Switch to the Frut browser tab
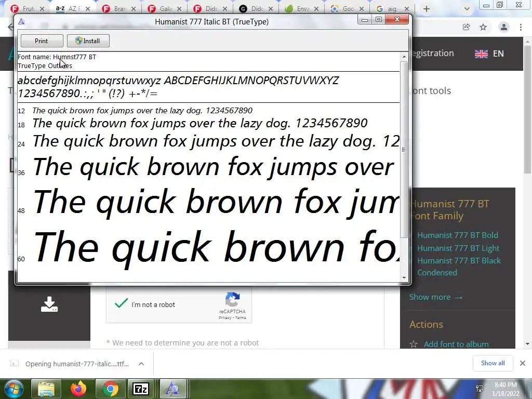The image size is (532, 399). point(28,8)
